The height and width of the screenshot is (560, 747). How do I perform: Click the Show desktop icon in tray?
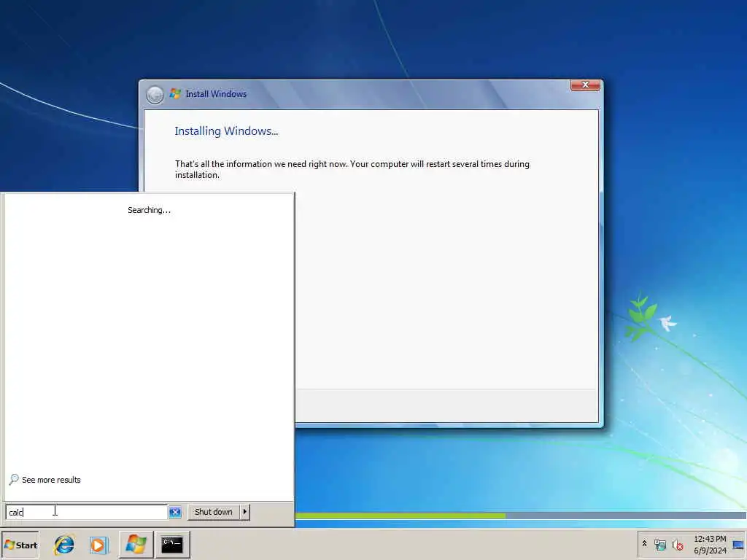(x=738, y=545)
